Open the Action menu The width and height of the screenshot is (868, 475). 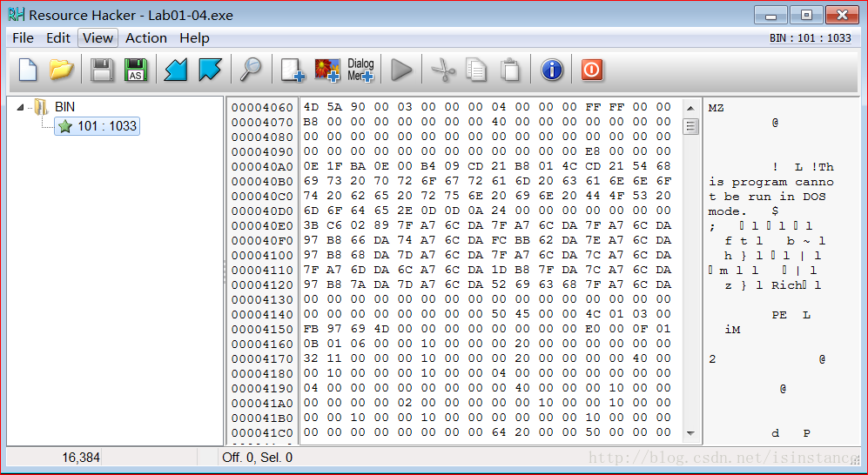coord(146,38)
